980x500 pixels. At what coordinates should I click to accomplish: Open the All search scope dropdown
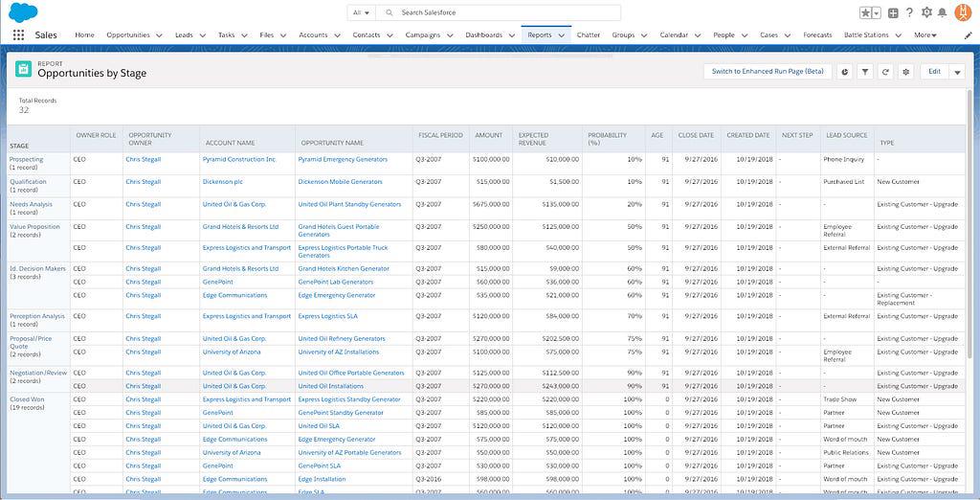tap(361, 13)
